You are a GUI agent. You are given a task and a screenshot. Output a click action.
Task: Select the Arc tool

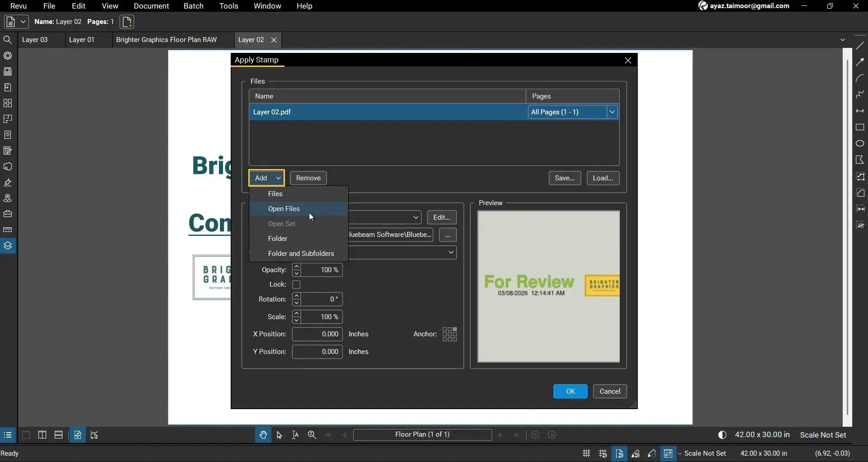[x=860, y=78]
